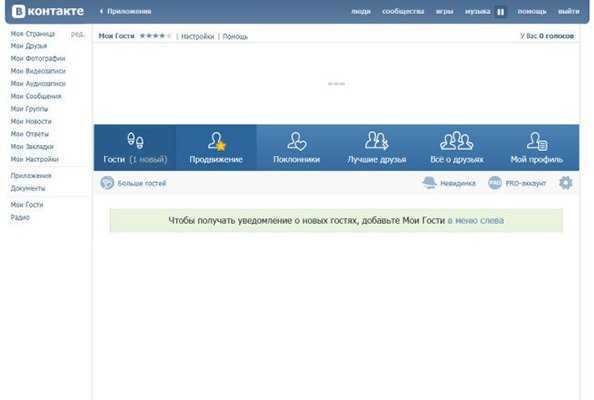Open the Лучшие друзья icon section
The width and height of the screenshot is (594, 400).
click(x=377, y=148)
